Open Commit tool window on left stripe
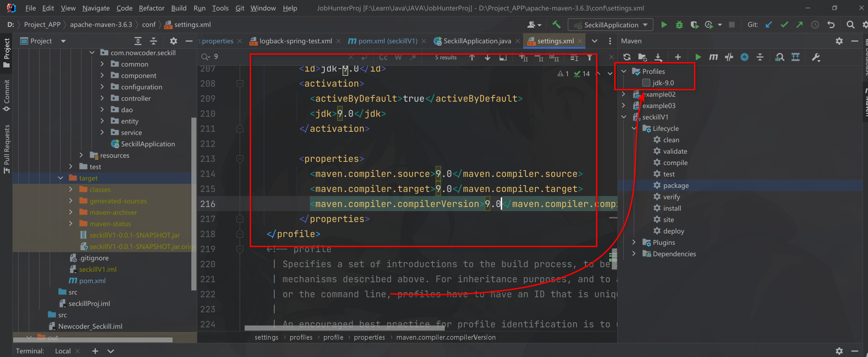The height and width of the screenshot is (357, 868). [6, 95]
